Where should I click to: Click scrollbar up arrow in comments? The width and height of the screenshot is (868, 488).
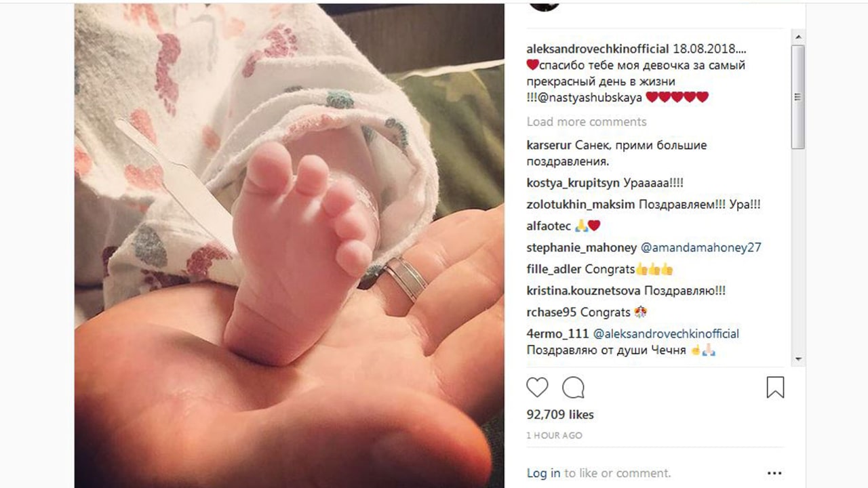tap(798, 37)
